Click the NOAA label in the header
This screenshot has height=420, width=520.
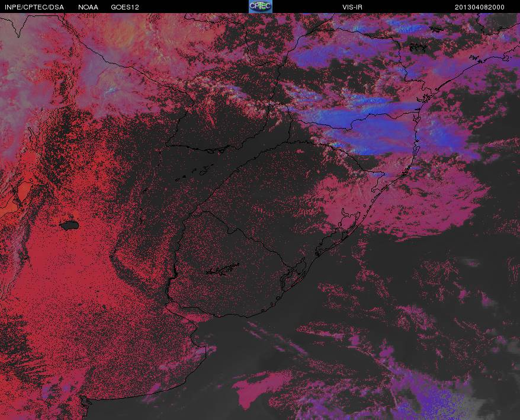tap(88, 7)
